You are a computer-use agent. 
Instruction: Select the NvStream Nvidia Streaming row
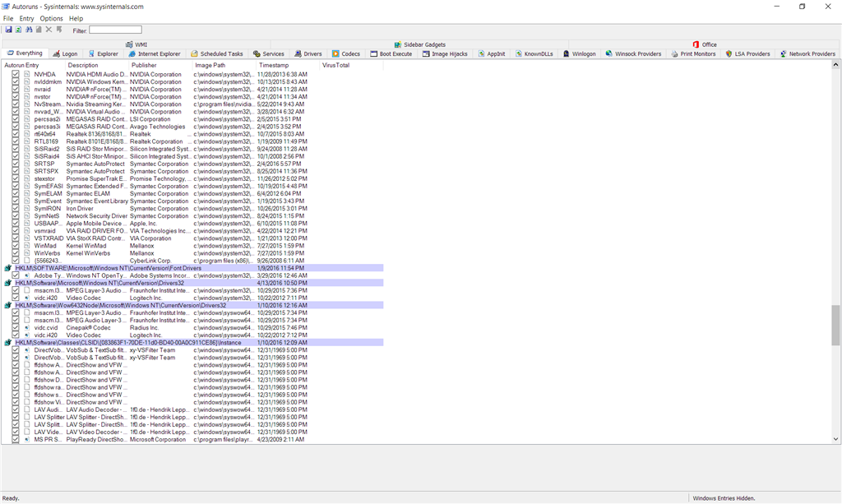point(193,104)
